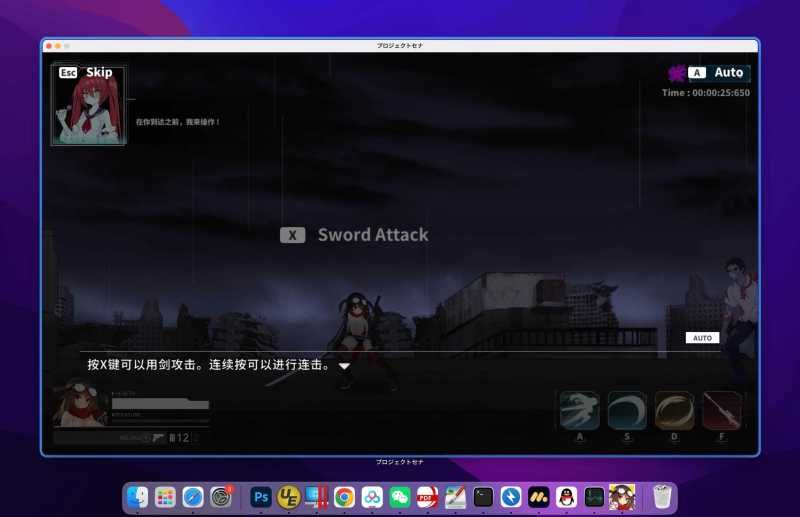800x517 pixels.
Task: Click the pistol ammo counter showing 12
Action: tap(178, 437)
